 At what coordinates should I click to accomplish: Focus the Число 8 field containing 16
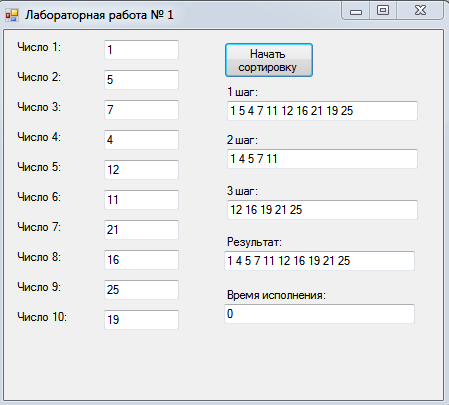[x=141, y=260]
